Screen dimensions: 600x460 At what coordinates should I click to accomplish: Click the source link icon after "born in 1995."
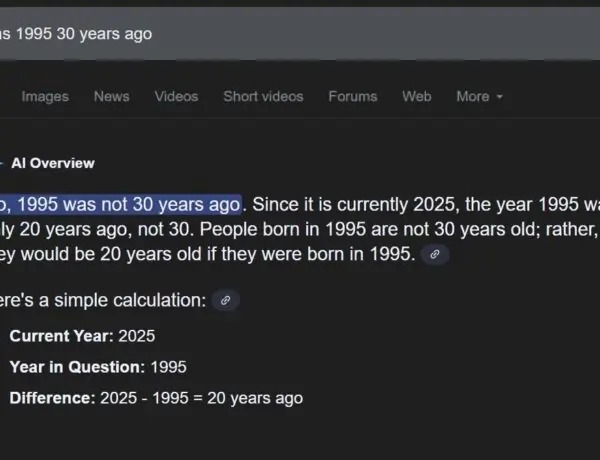click(434, 255)
